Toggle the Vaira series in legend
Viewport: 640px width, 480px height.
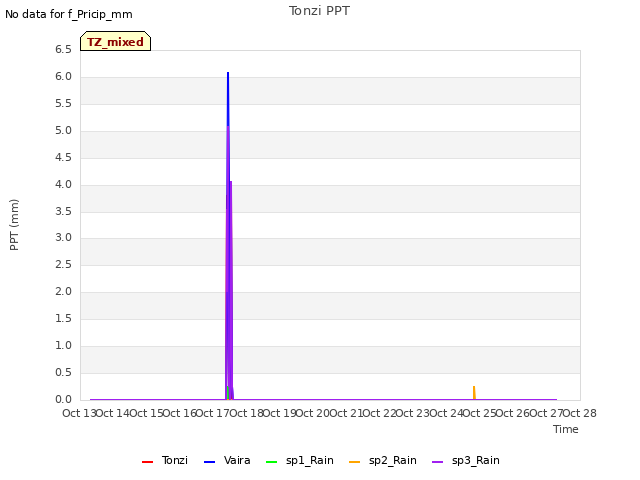tap(227, 460)
